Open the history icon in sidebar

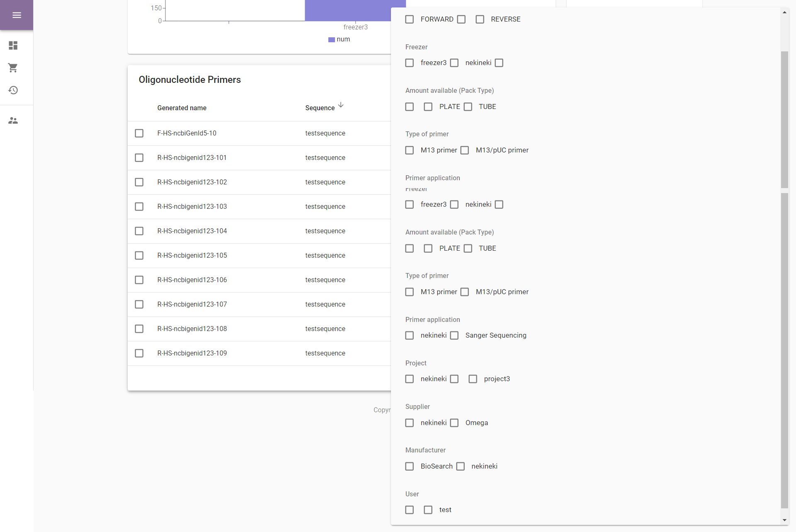pyautogui.click(x=13, y=90)
